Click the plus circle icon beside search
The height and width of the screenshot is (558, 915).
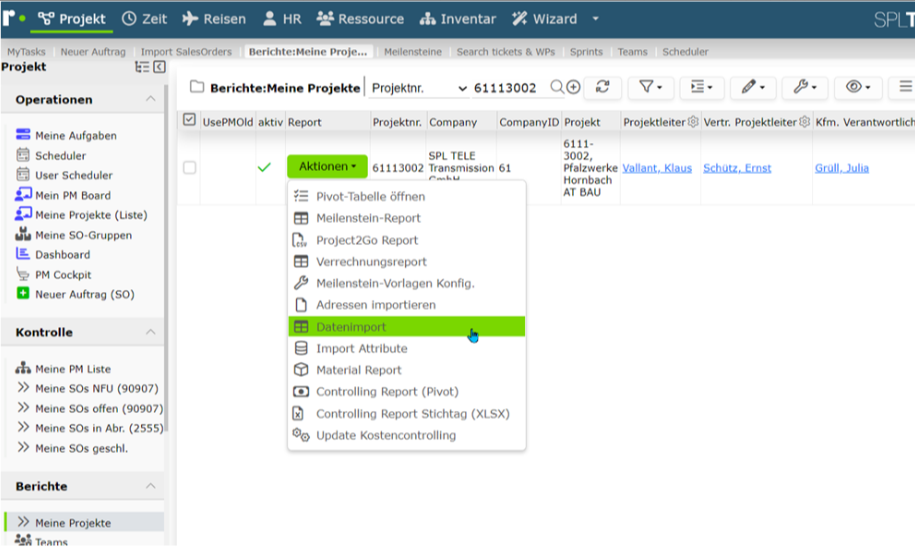[574, 87]
